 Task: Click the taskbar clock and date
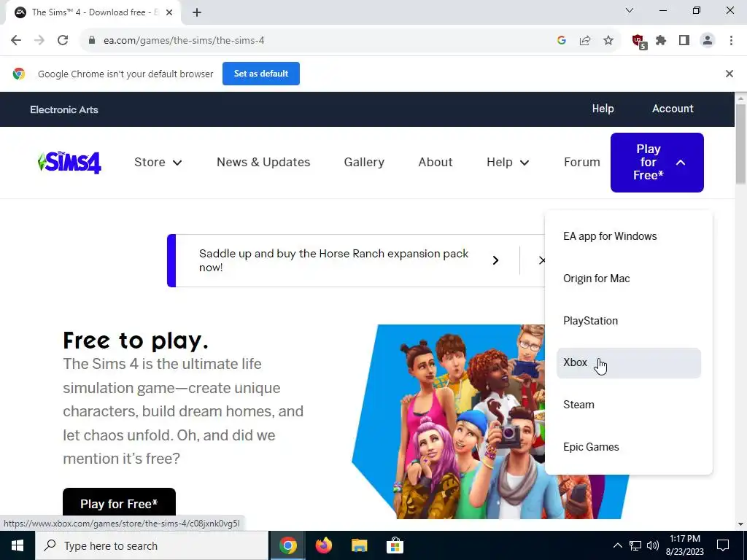pos(684,545)
